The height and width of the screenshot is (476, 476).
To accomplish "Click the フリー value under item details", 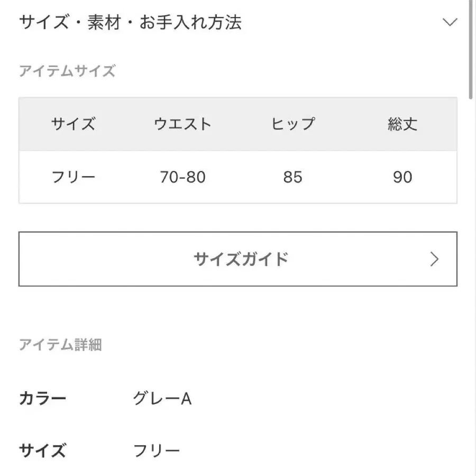I will click(156, 451).
